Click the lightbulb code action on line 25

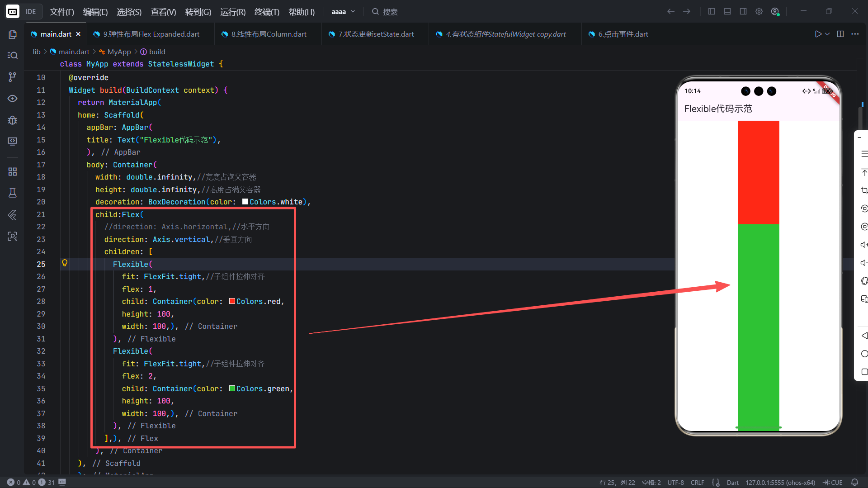point(65,263)
